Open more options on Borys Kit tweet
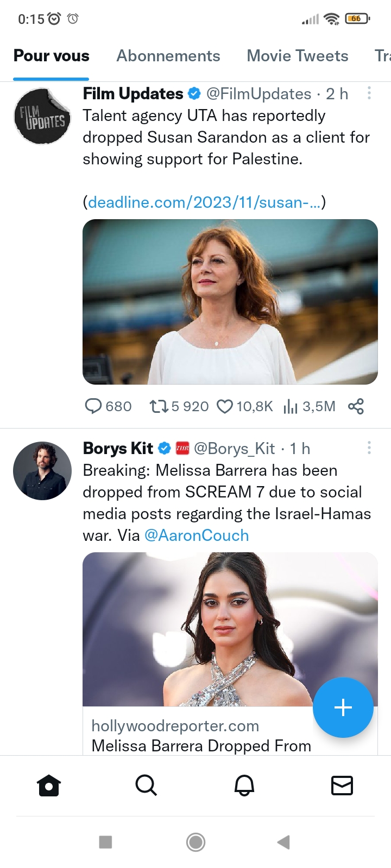This screenshot has width=391, height=868. pos(369,448)
